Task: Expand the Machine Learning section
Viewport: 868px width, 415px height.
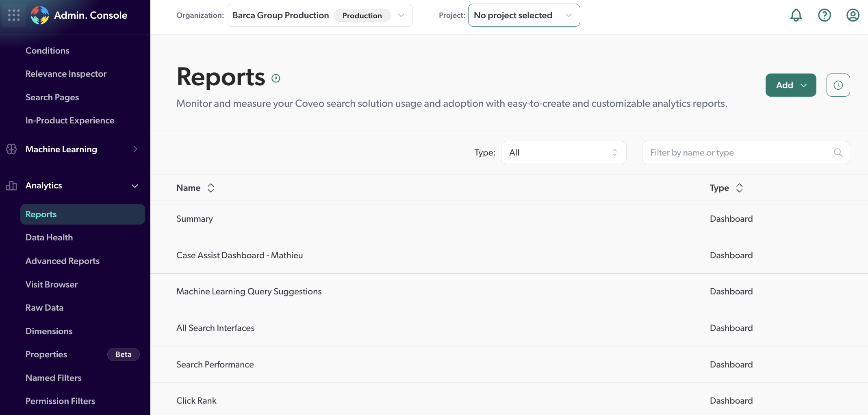Action: (x=135, y=149)
